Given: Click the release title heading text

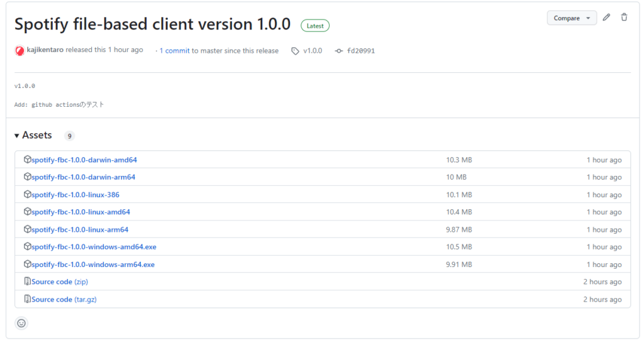Looking at the screenshot, I should point(152,24).
